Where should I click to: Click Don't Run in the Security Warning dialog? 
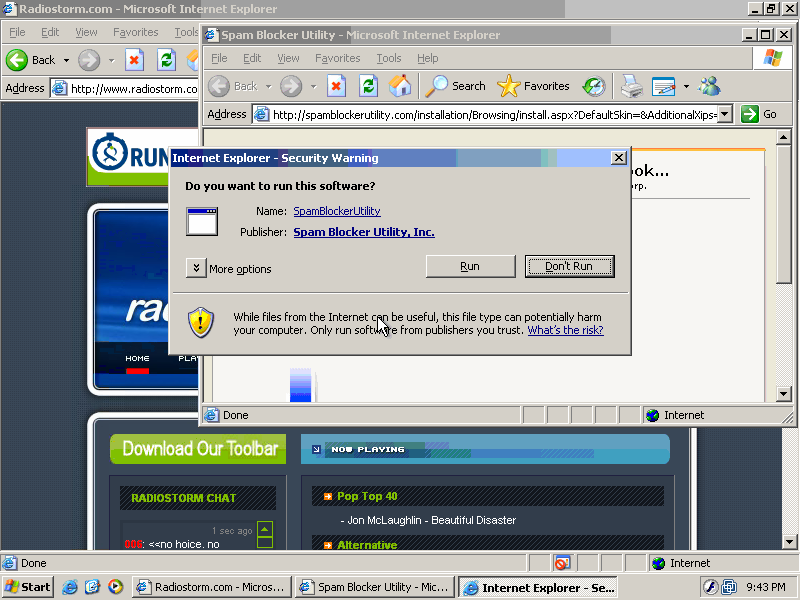click(569, 266)
